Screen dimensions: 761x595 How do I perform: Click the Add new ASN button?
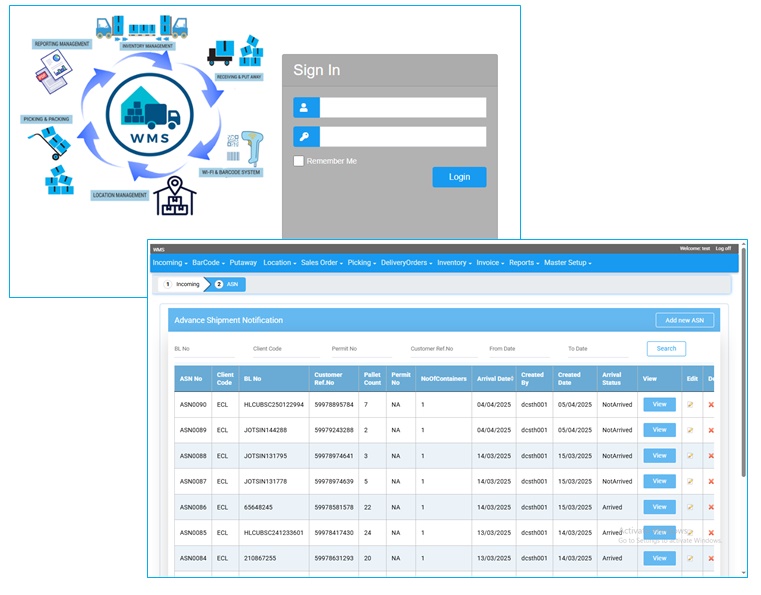tap(684, 320)
